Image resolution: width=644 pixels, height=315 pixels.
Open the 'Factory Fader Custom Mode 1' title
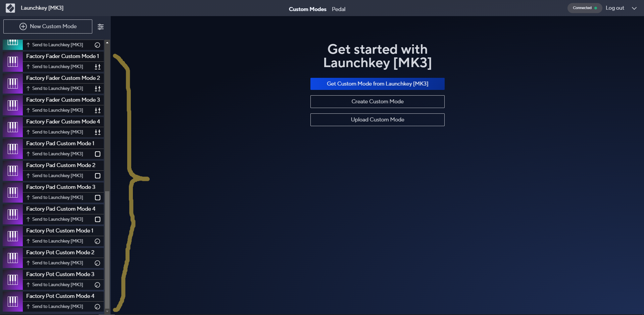(63, 56)
